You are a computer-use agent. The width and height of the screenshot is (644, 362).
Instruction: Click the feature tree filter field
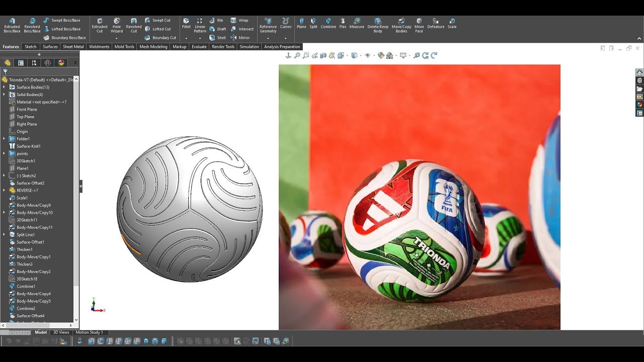[40, 72]
